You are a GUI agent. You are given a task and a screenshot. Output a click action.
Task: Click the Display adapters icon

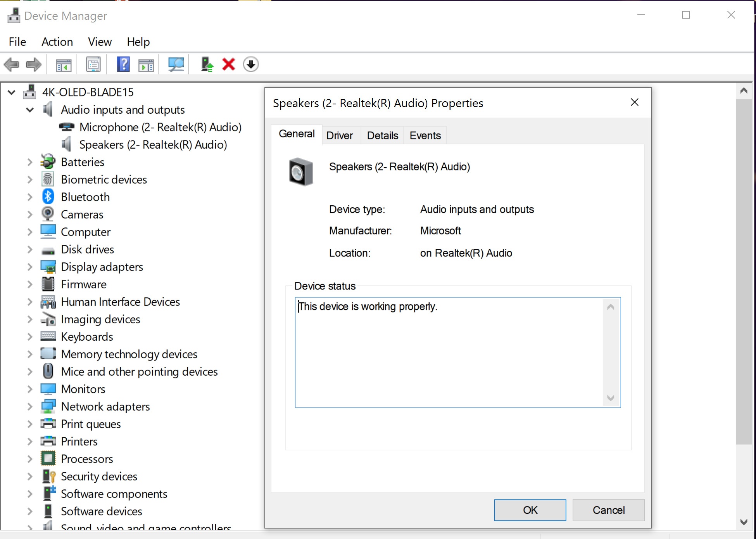click(48, 267)
